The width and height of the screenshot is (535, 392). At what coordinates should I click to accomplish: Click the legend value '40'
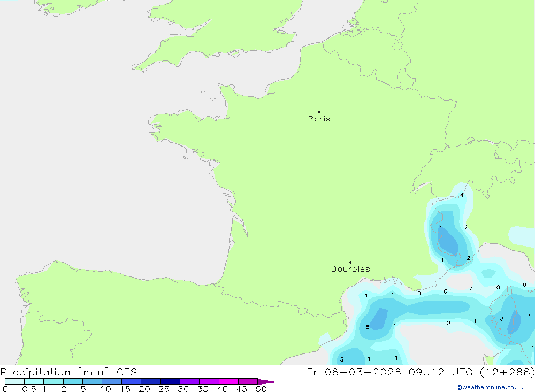click(x=222, y=389)
